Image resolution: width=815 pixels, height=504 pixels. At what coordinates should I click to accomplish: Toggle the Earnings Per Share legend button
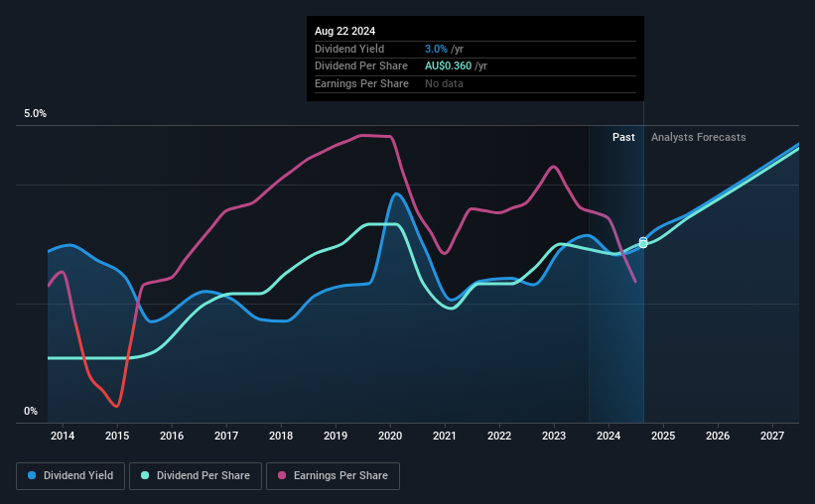coord(333,476)
